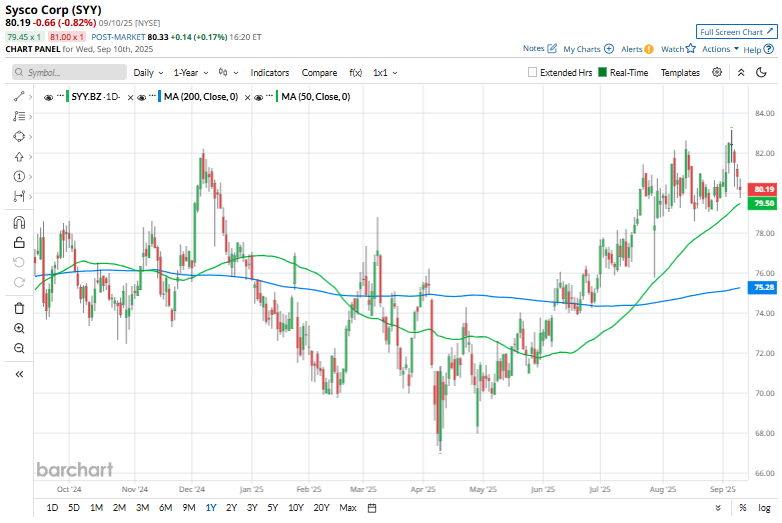Viewport: 782px width, 523px height.
Task: Open the 1-Year period dropdown
Action: point(191,73)
